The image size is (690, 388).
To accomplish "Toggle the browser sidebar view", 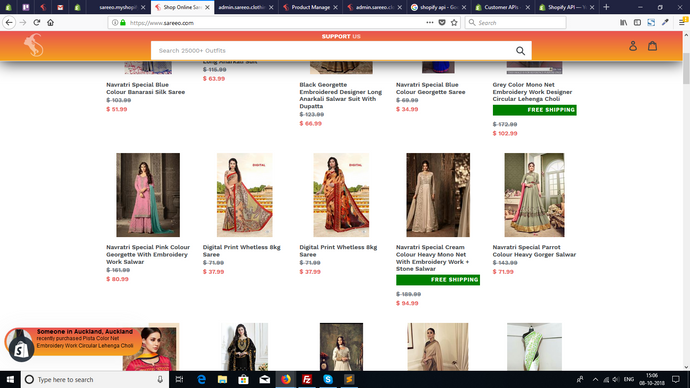I will click(x=637, y=22).
